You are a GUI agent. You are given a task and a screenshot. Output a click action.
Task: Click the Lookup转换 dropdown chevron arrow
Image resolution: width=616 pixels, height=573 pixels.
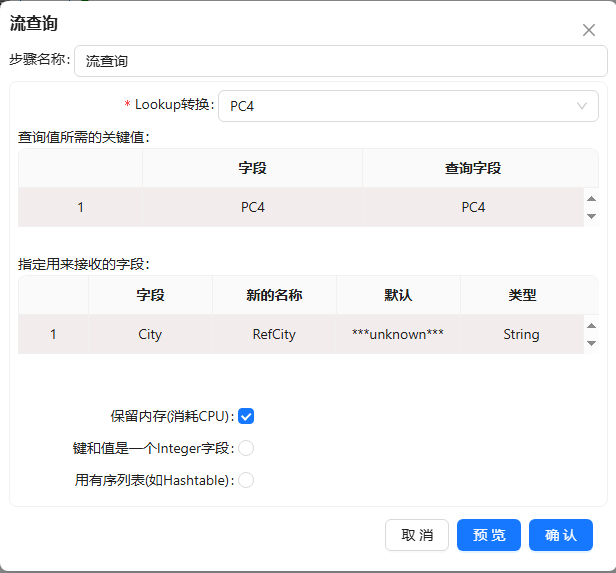click(582, 106)
